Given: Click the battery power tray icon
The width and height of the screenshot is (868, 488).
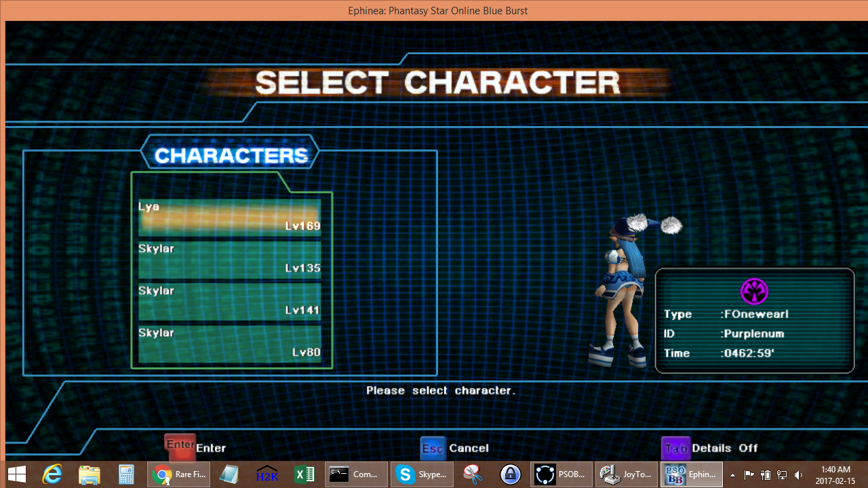Looking at the screenshot, I should [766, 475].
